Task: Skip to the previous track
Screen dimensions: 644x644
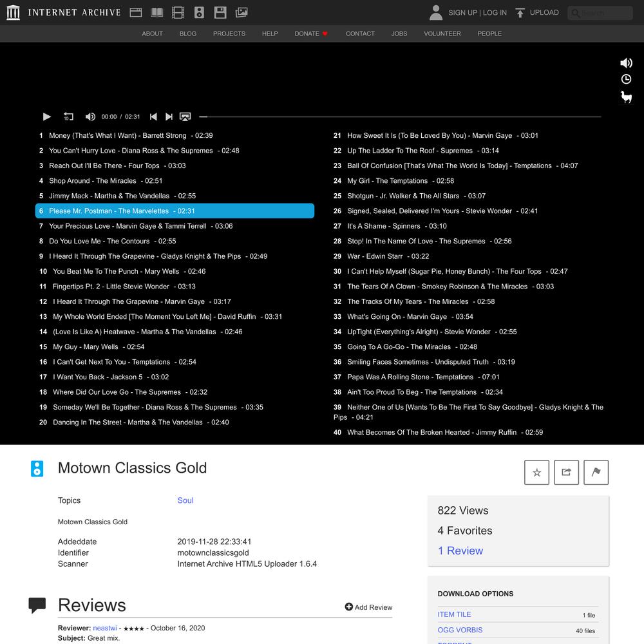Action: coord(153,117)
